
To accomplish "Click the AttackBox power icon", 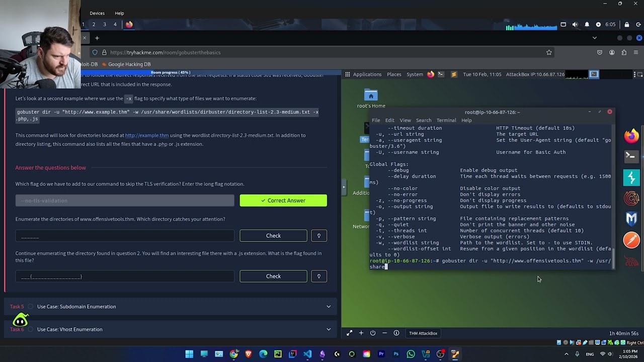I will [373, 333].
